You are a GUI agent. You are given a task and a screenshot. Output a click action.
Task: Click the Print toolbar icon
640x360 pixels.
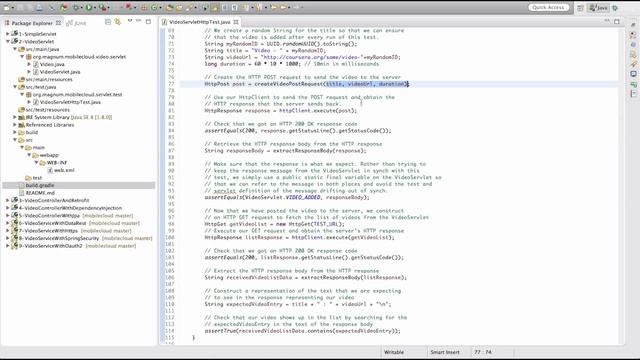pyautogui.click(x=40, y=7)
